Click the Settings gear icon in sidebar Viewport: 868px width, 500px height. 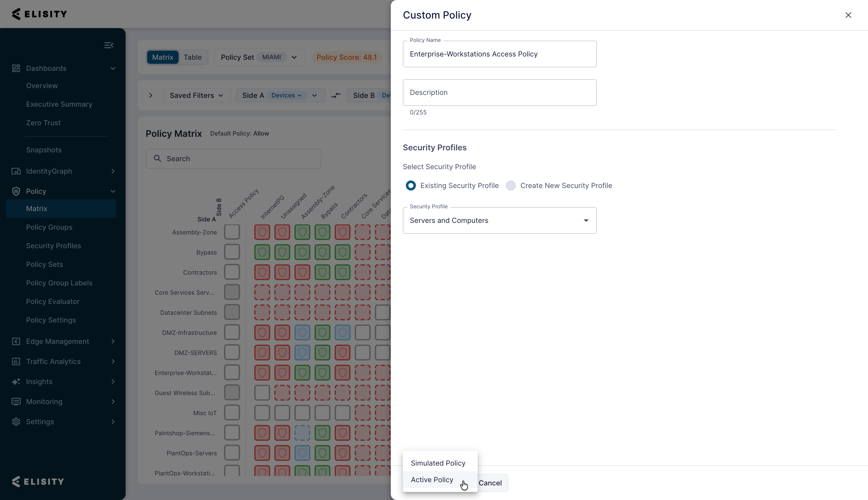tap(16, 422)
